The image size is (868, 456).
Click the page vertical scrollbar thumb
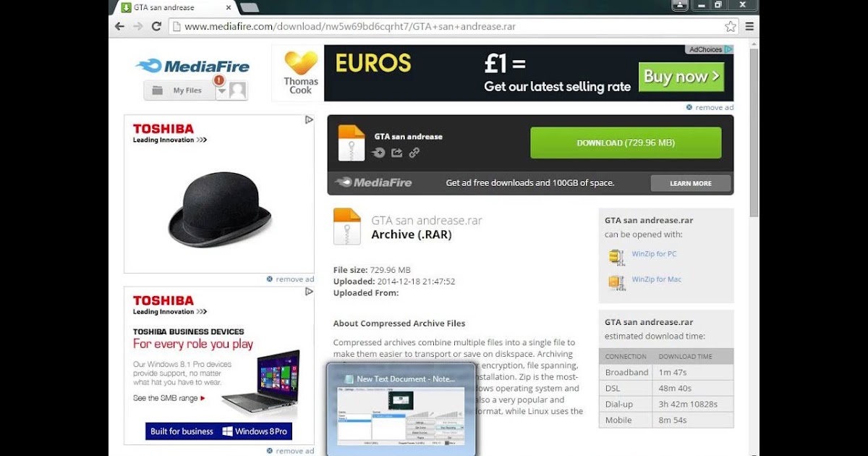(x=754, y=132)
